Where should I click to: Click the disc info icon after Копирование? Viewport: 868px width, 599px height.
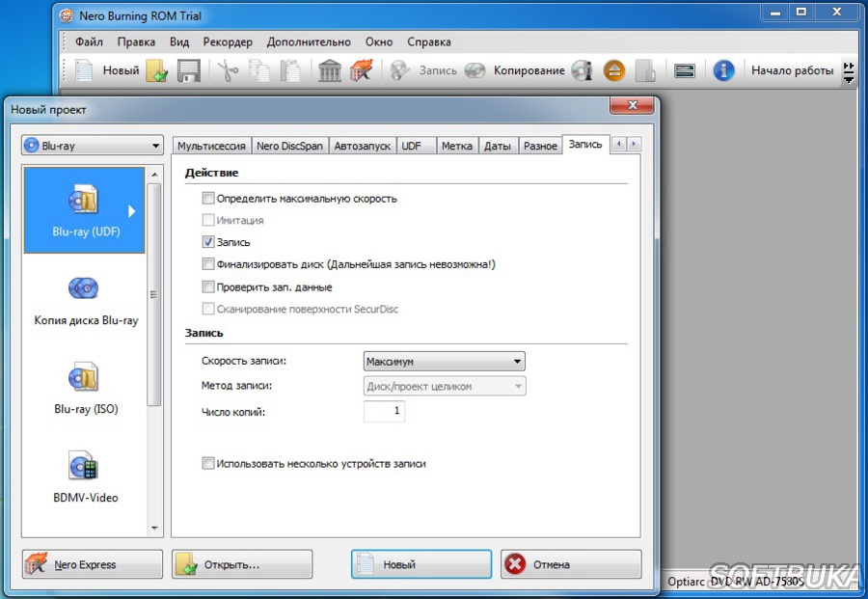coord(582,70)
